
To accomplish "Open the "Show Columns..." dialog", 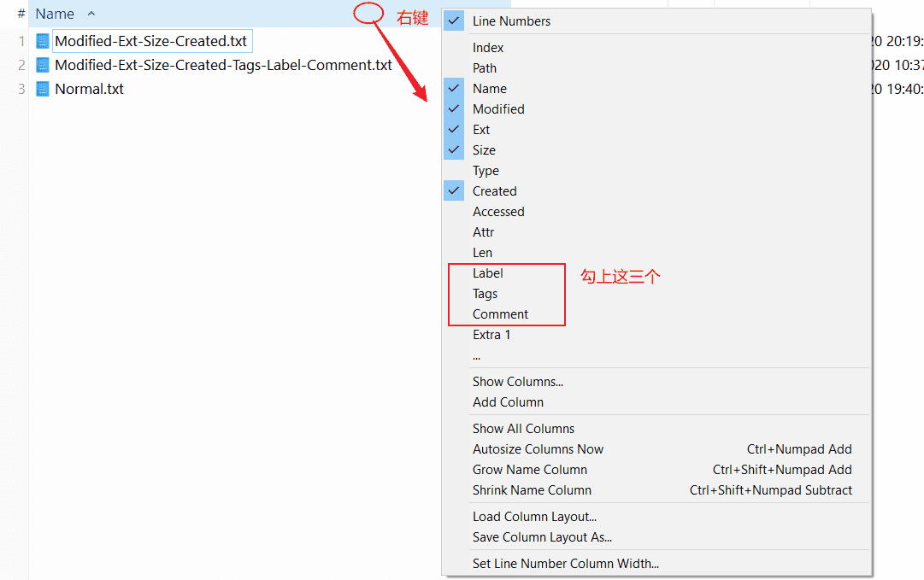I will 518,381.
